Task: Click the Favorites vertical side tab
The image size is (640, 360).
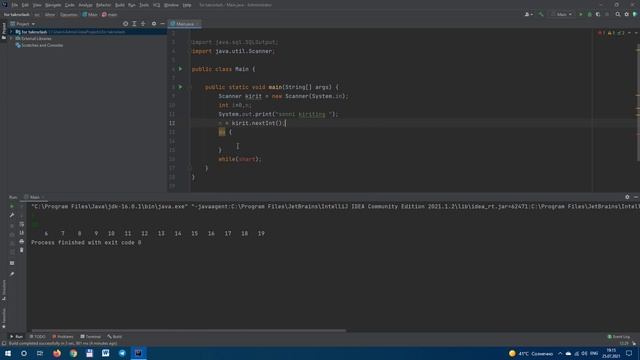Action: pyautogui.click(x=4, y=318)
